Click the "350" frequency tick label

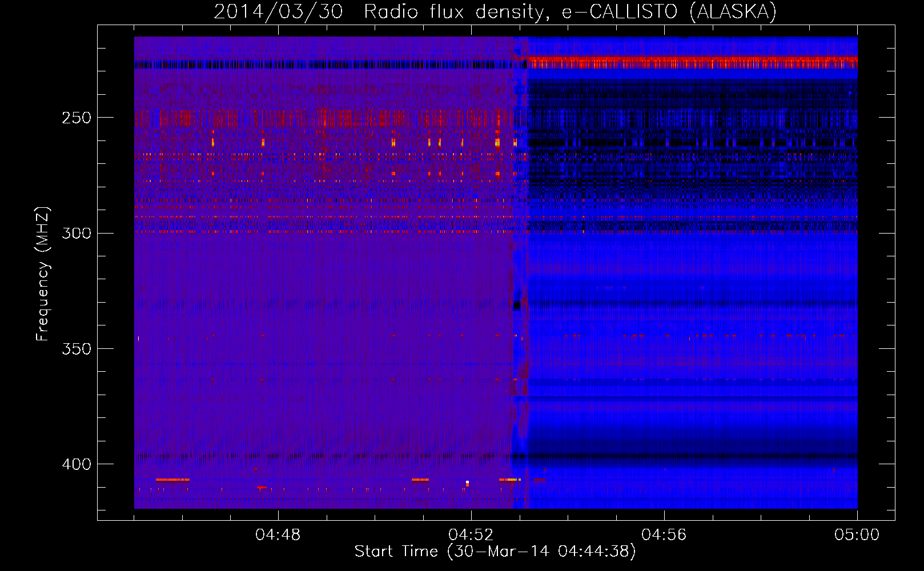click(x=77, y=349)
